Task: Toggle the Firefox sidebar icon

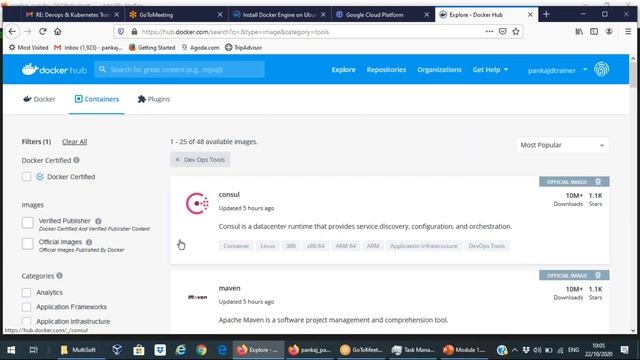Action: click(594, 31)
